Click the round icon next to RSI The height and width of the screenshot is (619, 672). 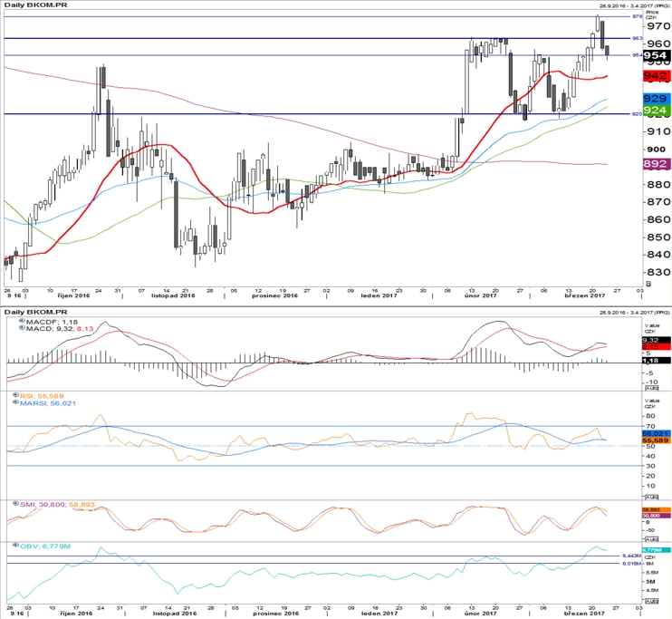point(16,395)
